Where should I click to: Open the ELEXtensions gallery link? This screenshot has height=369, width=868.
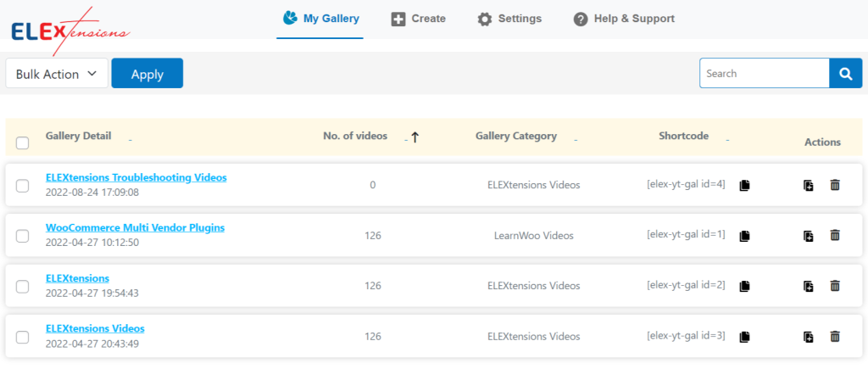coord(77,278)
